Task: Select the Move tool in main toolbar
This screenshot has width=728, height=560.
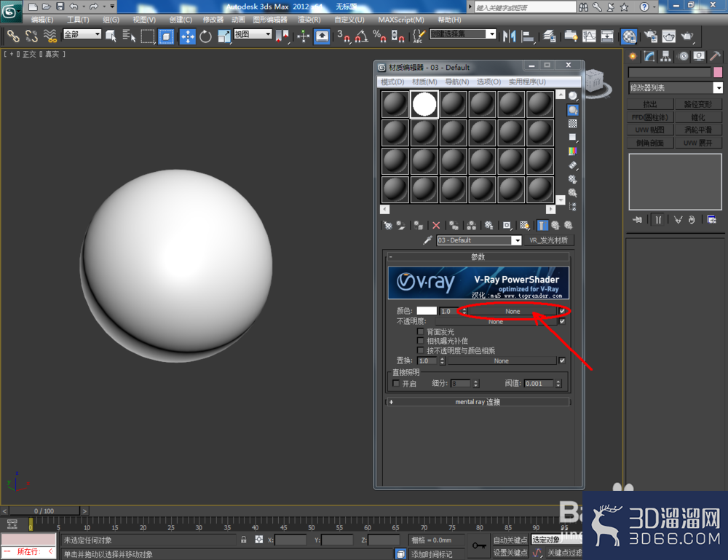Action: tap(187, 36)
